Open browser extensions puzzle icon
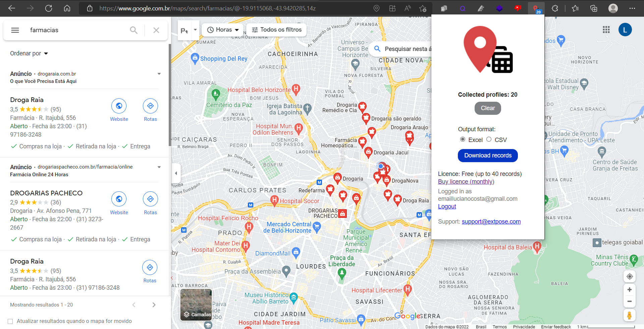 tap(555, 8)
